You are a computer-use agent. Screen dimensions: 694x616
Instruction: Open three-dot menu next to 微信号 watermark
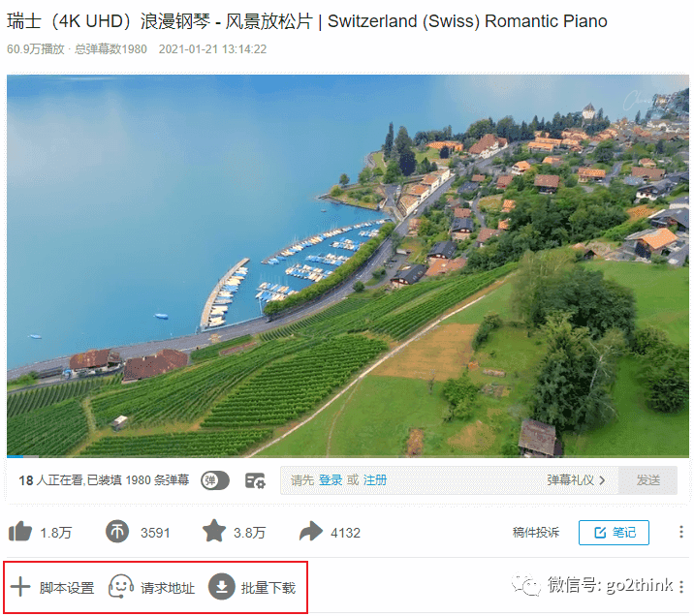pos(681,587)
